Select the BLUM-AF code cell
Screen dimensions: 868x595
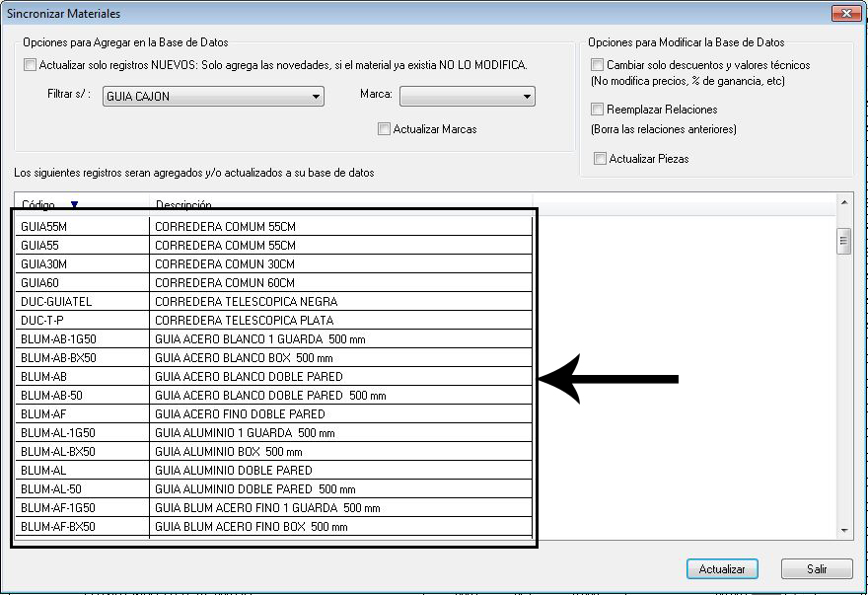pyautogui.click(x=82, y=414)
